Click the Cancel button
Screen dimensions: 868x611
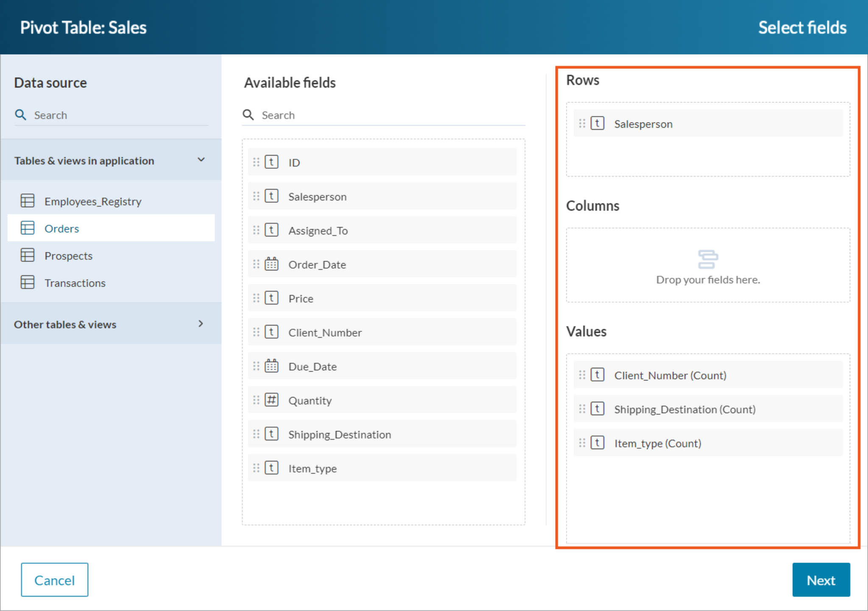click(55, 580)
